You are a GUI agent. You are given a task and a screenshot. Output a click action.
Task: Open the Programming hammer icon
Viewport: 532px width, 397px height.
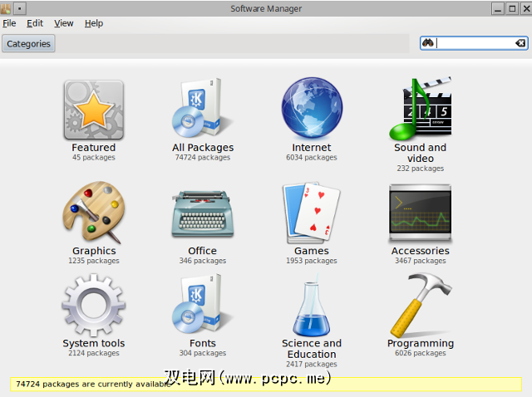point(420,305)
